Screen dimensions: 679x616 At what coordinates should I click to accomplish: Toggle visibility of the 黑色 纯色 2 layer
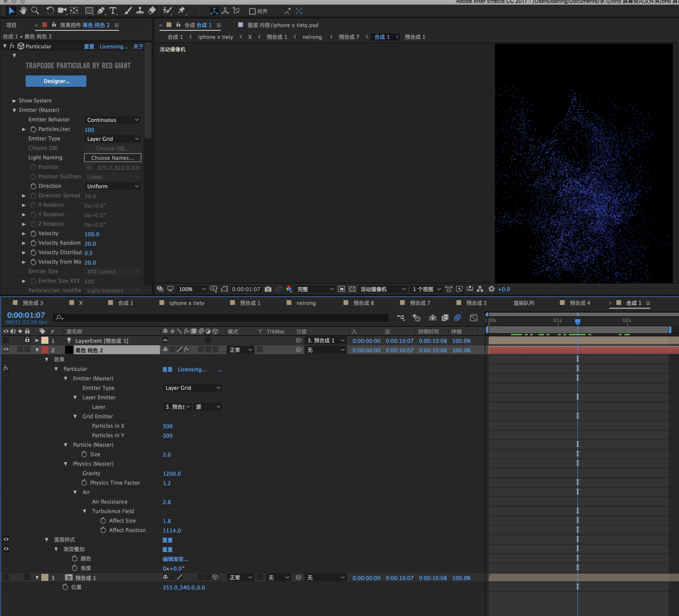point(6,349)
